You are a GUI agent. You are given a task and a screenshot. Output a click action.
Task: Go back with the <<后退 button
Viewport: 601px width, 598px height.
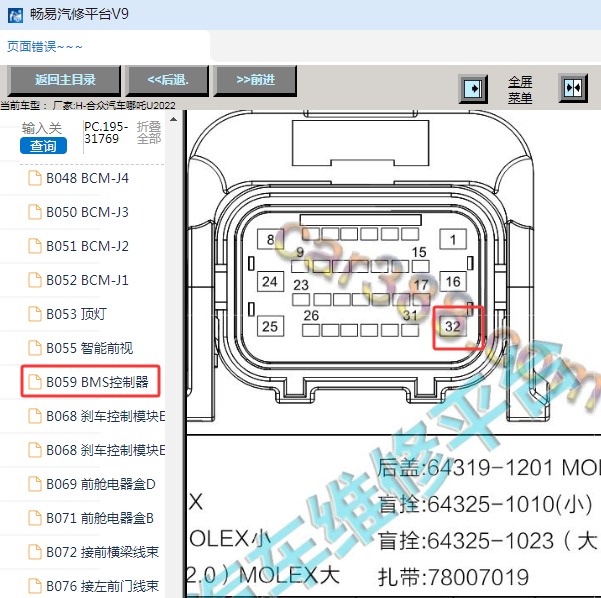click(x=168, y=80)
